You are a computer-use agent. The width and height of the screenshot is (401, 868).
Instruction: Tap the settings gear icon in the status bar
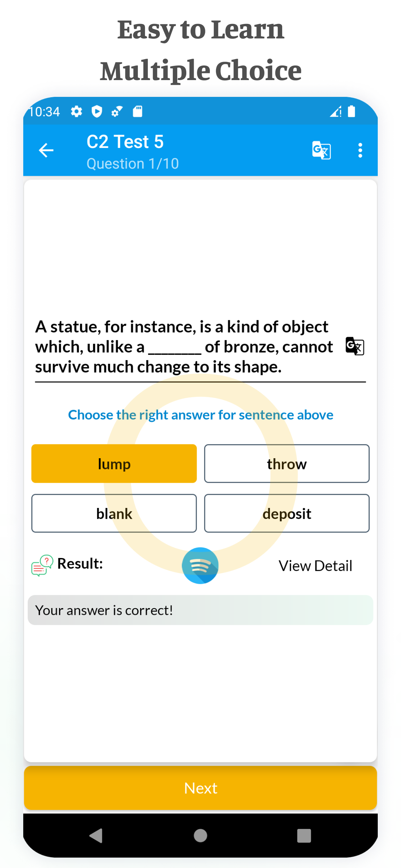click(76, 111)
